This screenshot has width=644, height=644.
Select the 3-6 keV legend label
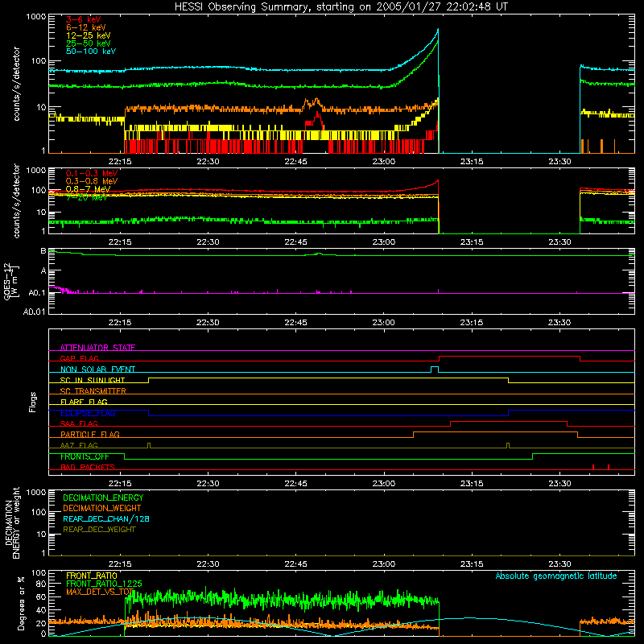83,19
